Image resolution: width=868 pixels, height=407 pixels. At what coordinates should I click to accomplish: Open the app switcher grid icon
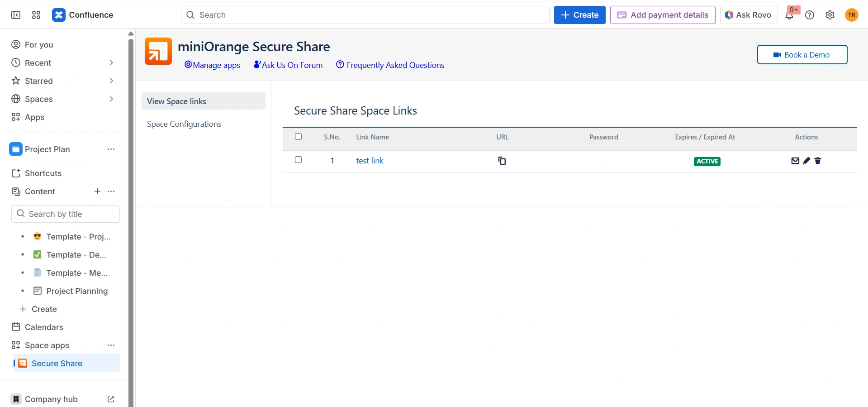click(36, 15)
